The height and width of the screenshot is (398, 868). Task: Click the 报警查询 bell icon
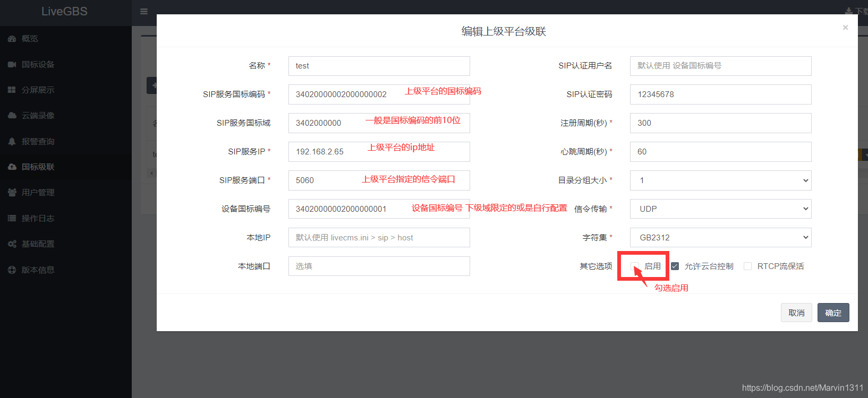pyautogui.click(x=12, y=141)
